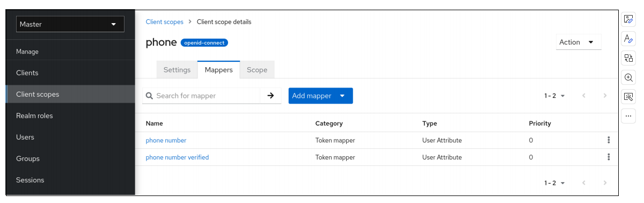Image resolution: width=644 pixels, height=203 pixels.
Task: Switch to the Scope tab
Action: [257, 70]
